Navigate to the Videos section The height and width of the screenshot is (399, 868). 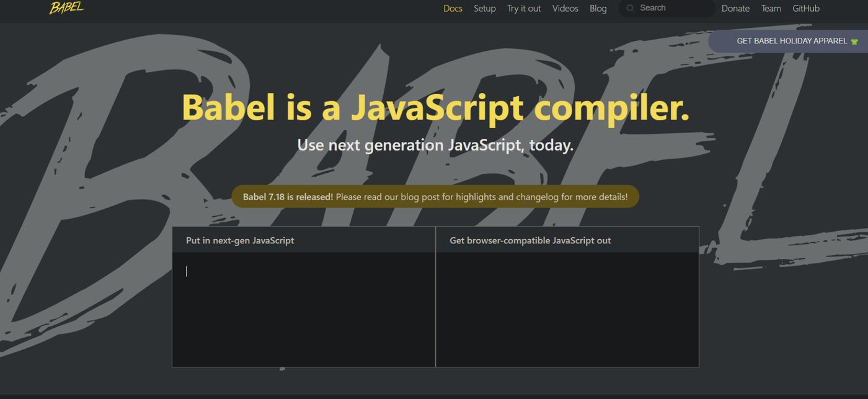(565, 8)
